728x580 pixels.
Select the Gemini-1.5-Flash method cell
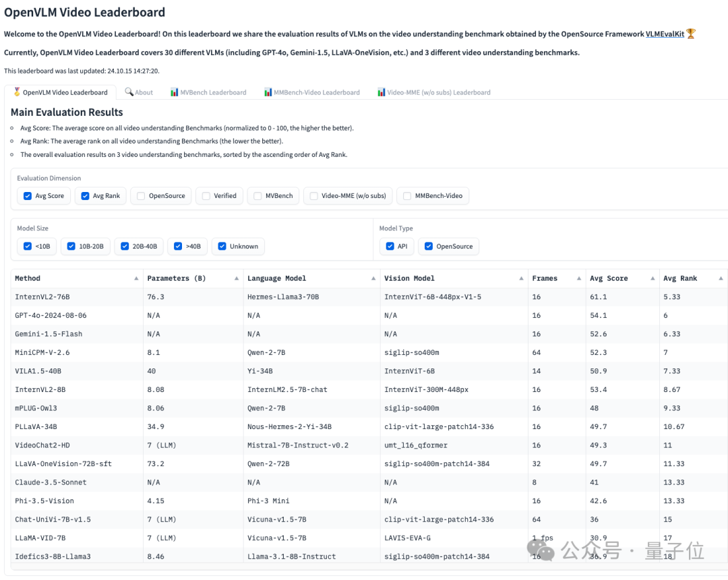pyautogui.click(x=77, y=334)
